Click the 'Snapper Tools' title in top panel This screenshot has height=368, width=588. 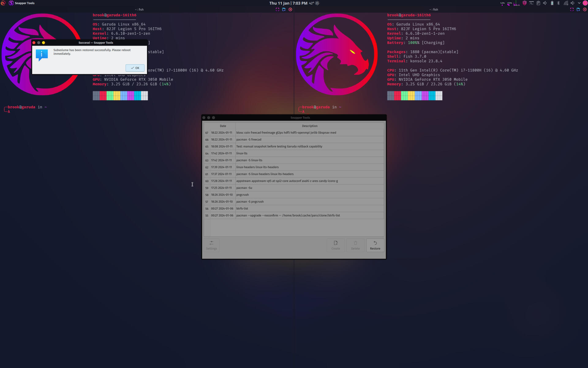24,3
